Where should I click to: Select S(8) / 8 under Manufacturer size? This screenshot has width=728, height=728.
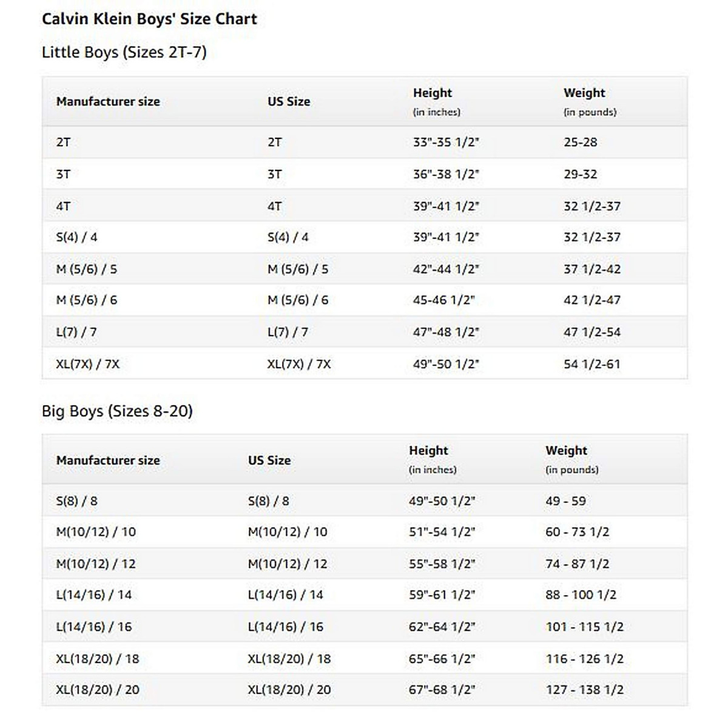(76, 502)
